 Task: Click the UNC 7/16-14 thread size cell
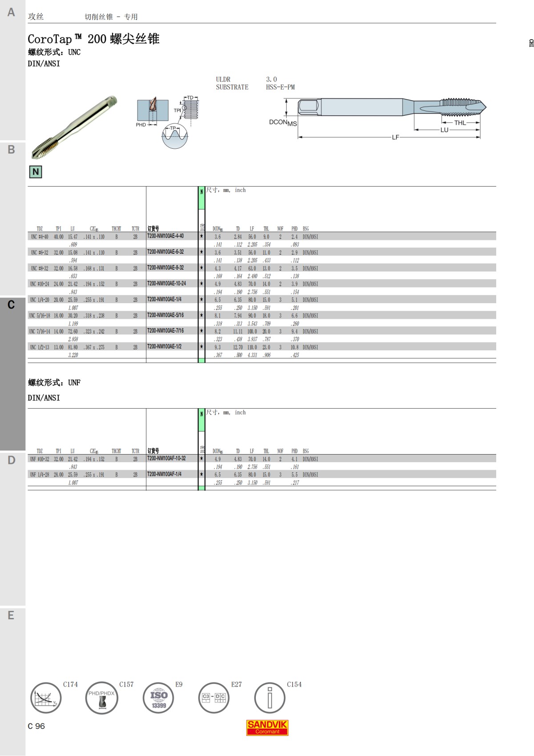click(x=40, y=332)
